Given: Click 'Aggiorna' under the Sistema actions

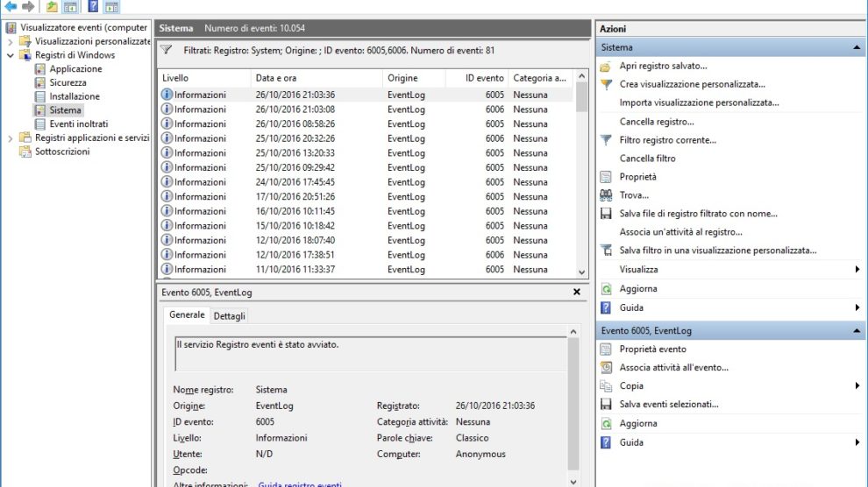Looking at the screenshot, I should coord(637,288).
